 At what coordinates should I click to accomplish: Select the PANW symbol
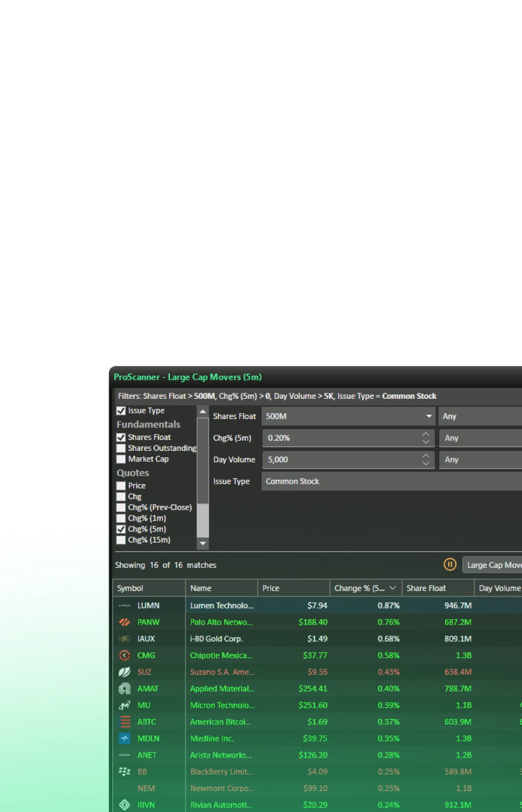click(149, 622)
